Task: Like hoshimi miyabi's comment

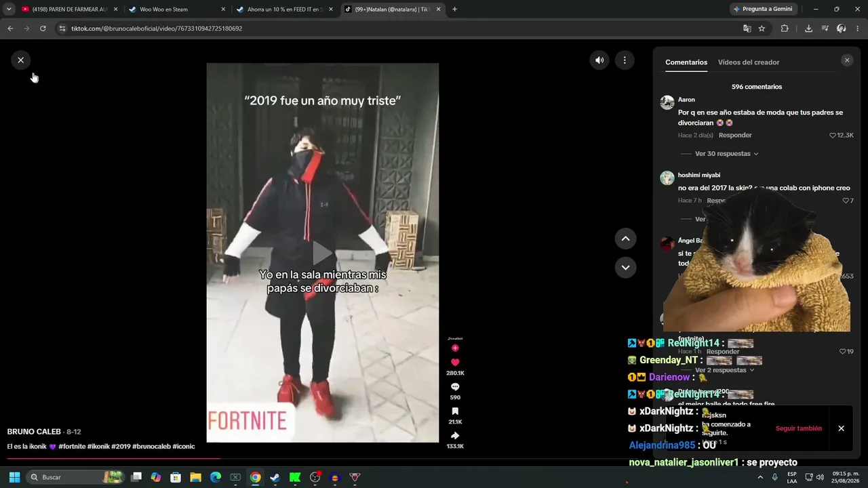Action: pyautogui.click(x=846, y=201)
